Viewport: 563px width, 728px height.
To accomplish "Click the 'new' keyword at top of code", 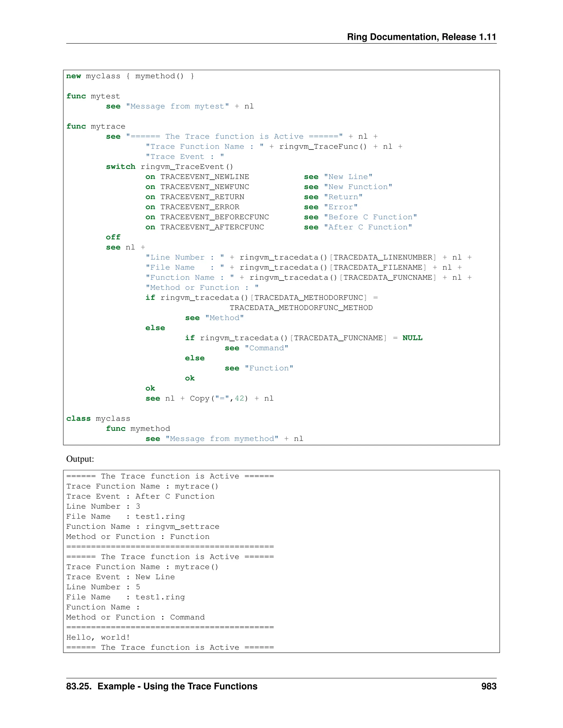I will (x=73, y=76).
